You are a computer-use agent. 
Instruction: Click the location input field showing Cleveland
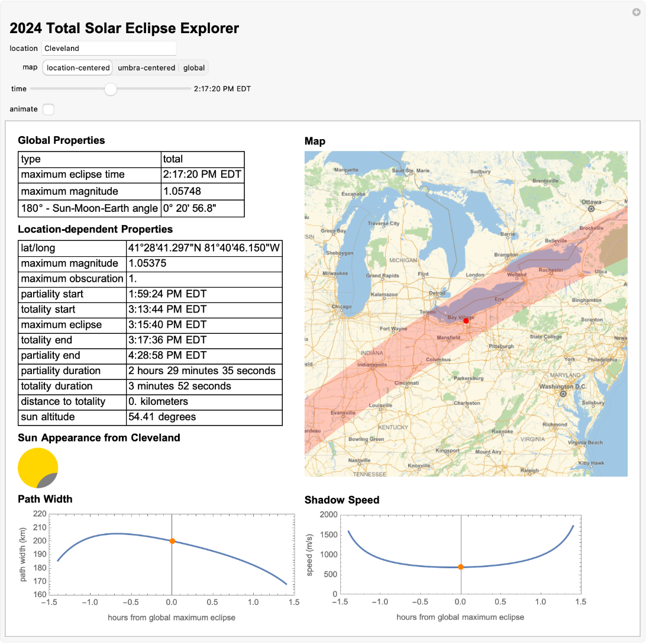tap(109, 48)
